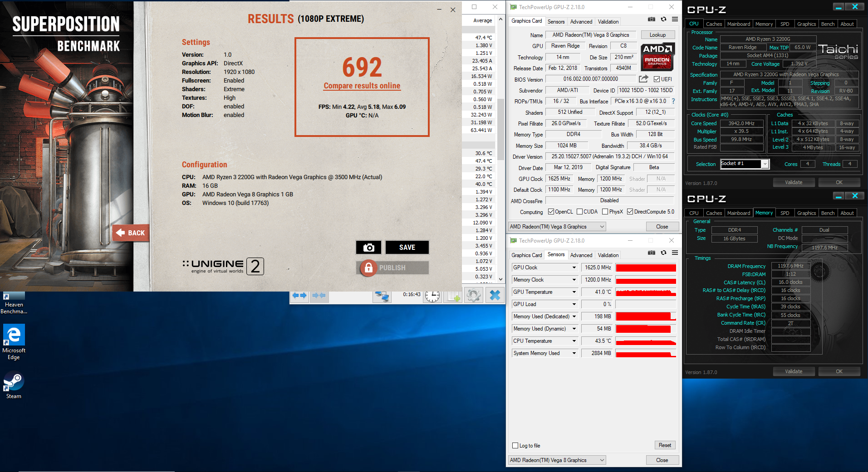Click the padlock icon on the Publish button

click(368, 268)
